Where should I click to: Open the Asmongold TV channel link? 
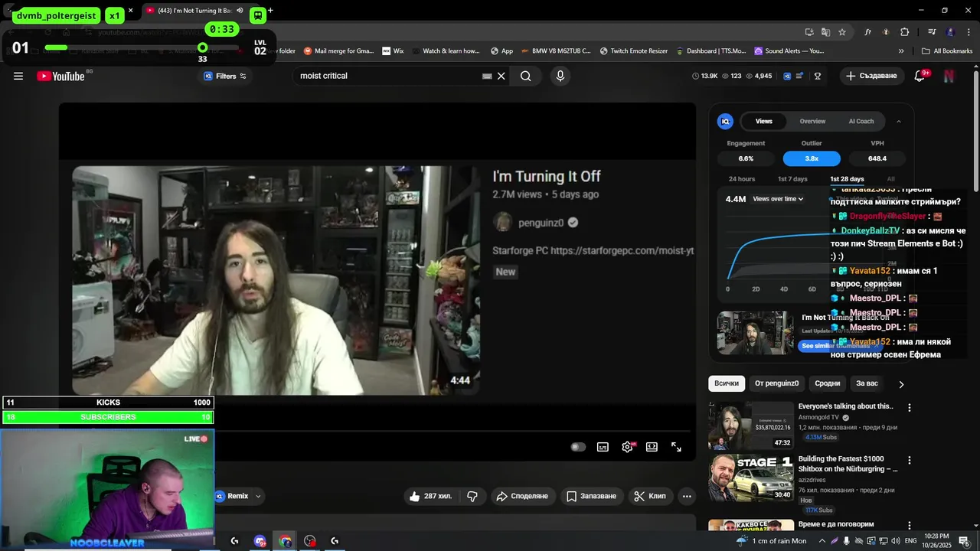tap(818, 418)
